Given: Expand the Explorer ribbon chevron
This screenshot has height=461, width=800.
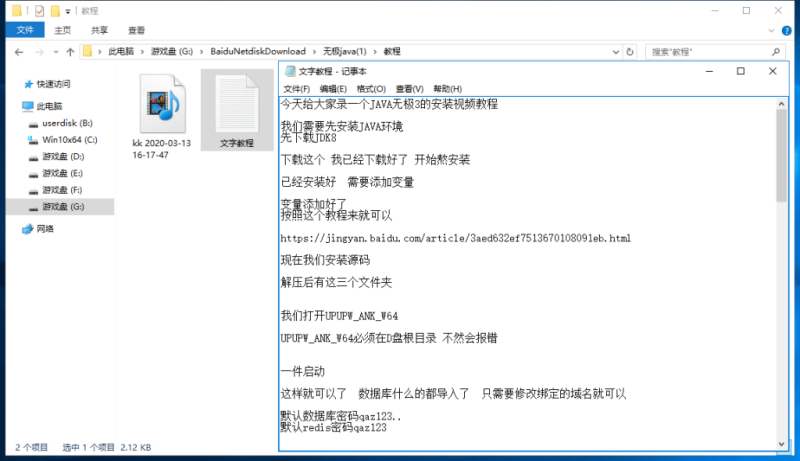Looking at the screenshot, I should pos(771,31).
